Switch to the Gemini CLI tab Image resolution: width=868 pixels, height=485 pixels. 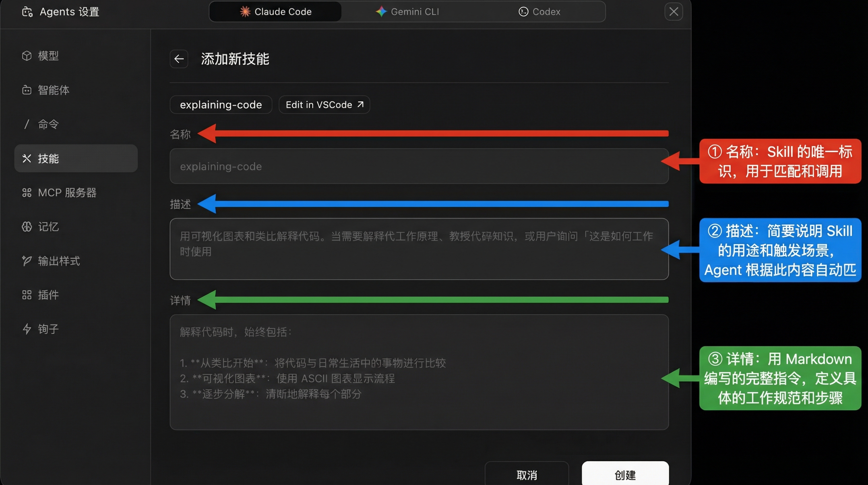[407, 12]
